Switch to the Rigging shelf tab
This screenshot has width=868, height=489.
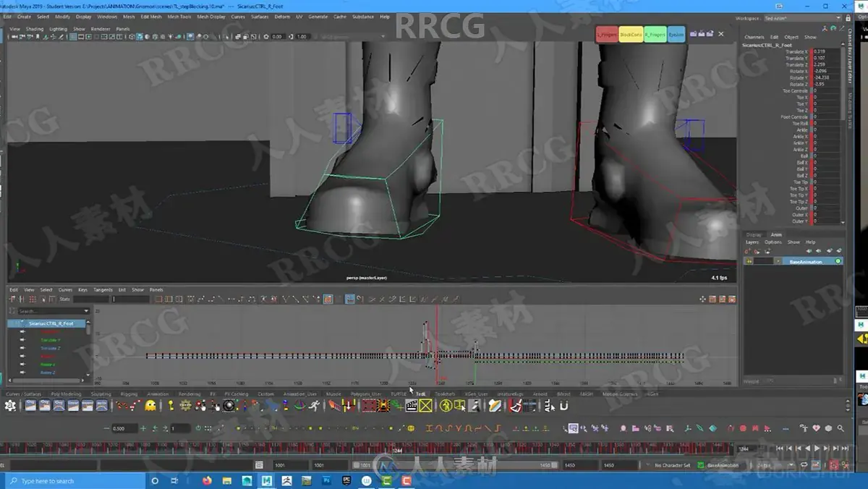[129, 394]
